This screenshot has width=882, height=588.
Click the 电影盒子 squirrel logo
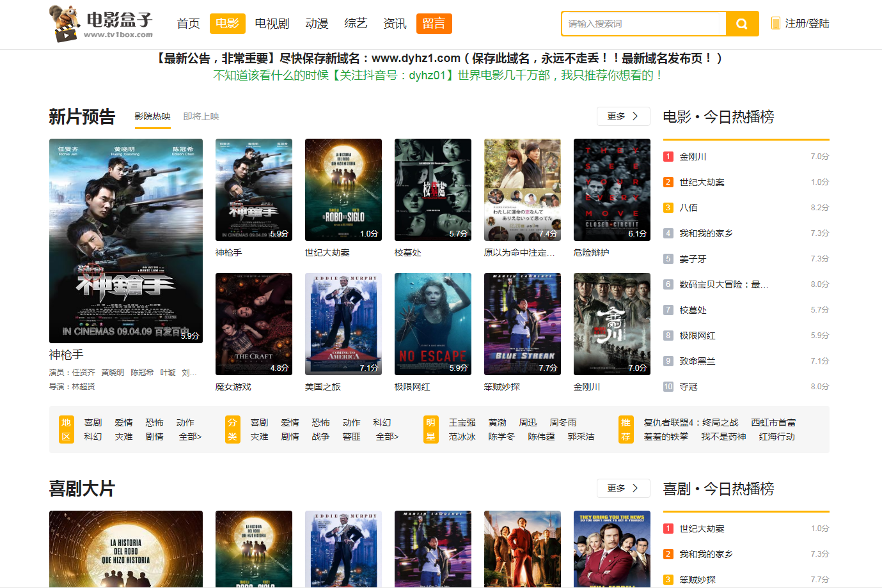(x=101, y=24)
